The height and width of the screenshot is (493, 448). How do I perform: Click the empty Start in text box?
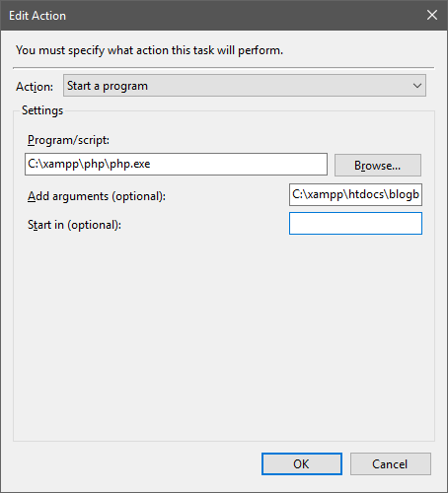pos(355,224)
